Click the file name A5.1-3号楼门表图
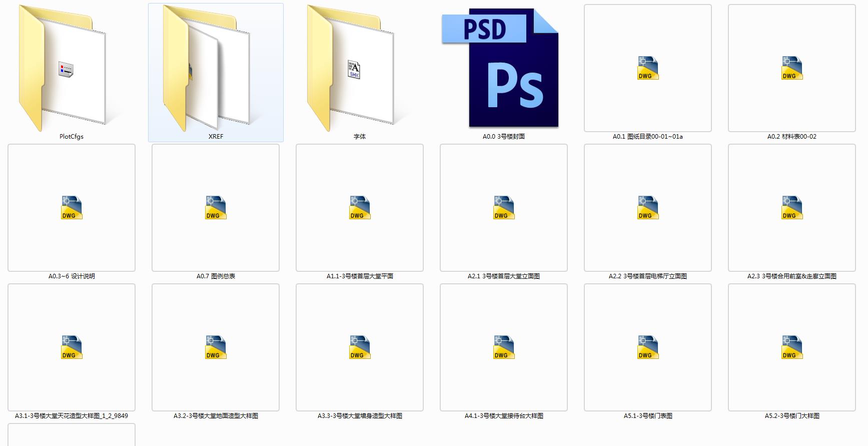The image size is (868, 446). [648, 416]
